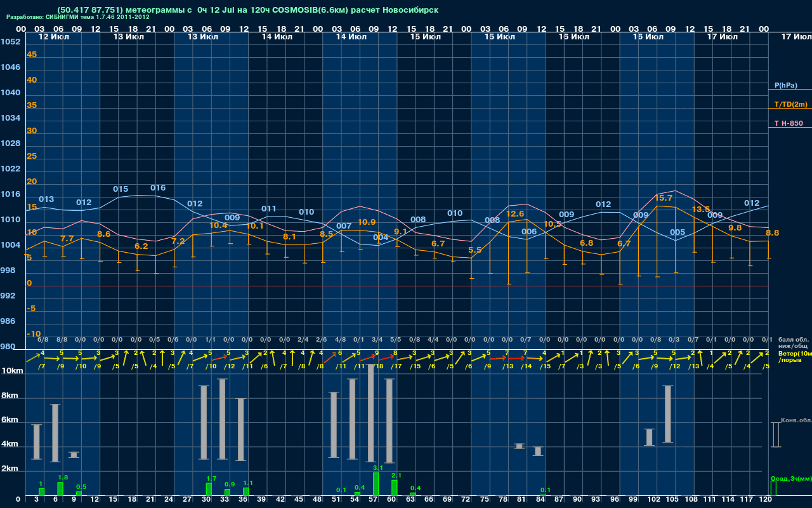Click the convective cloud legend bracket symbol

(775, 435)
